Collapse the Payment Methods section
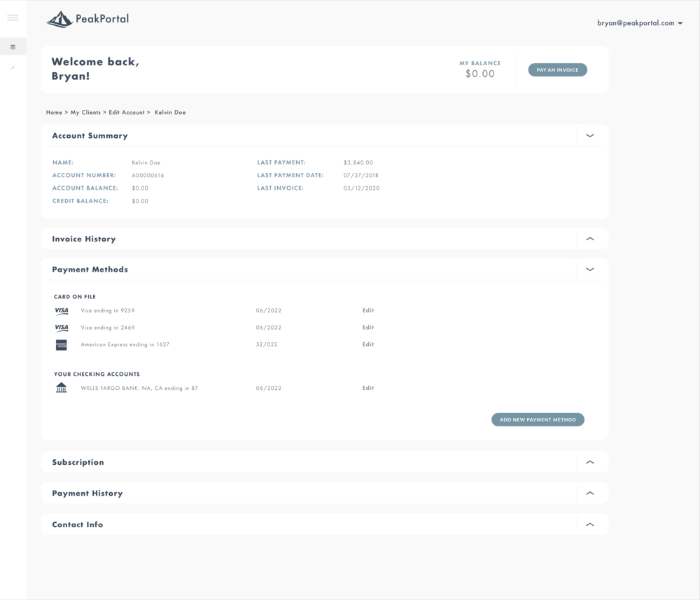This screenshot has width=700, height=600. [x=589, y=270]
